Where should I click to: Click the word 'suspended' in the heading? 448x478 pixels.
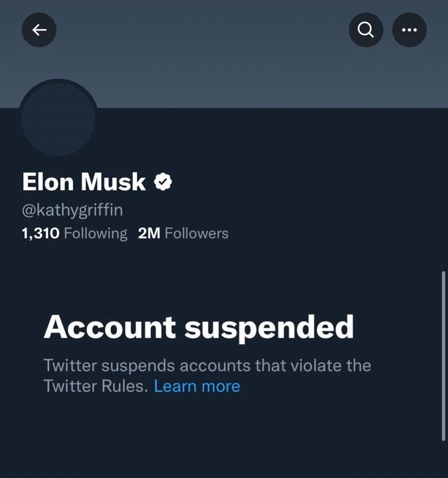point(268,326)
